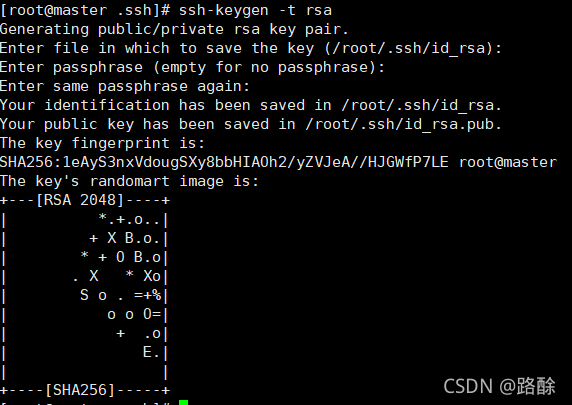
Task: Click the ssh-keygen command text
Action: [x=255, y=11]
